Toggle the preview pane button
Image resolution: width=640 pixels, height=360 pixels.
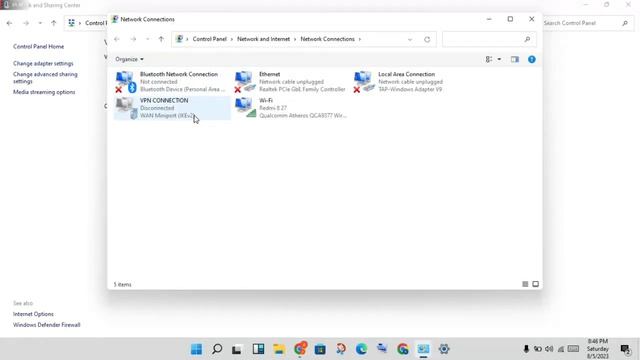pos(515,59)
